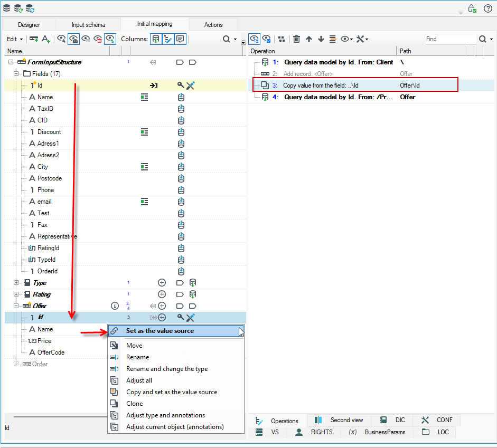
Task: Click the plain database icon at top left
Action: [7, 8]
